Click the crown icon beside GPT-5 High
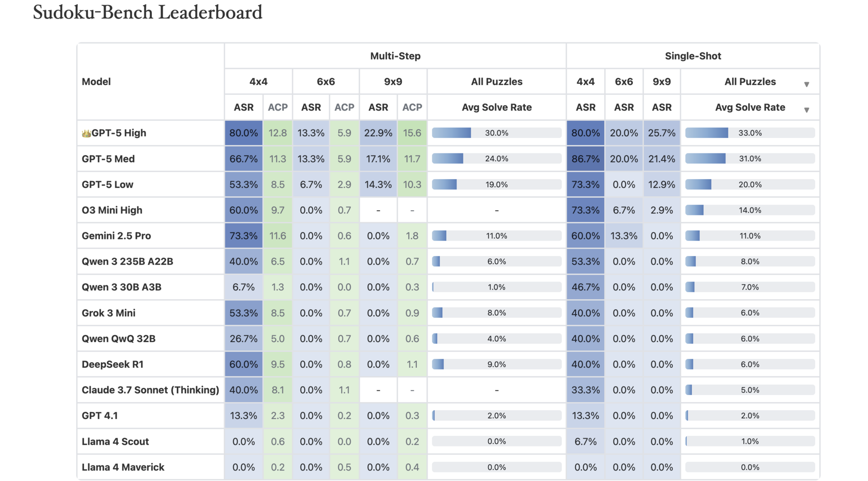The height and width of the screenshot is (481, 868). (86, 133)
